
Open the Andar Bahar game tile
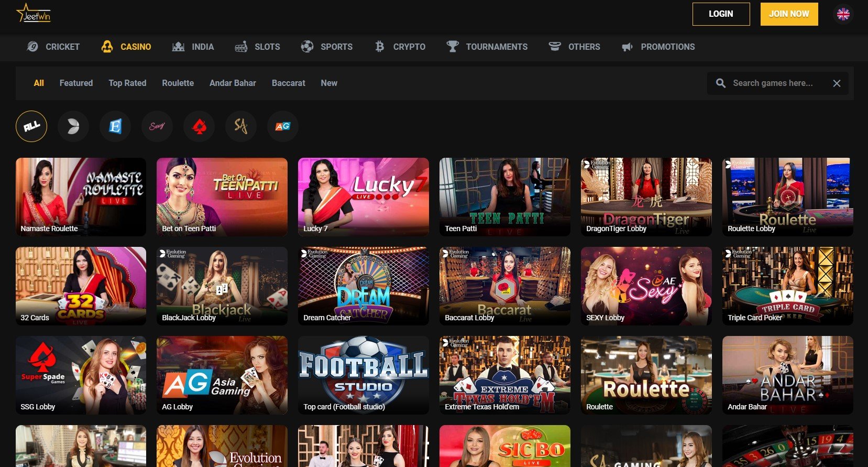tap(788, 375)
